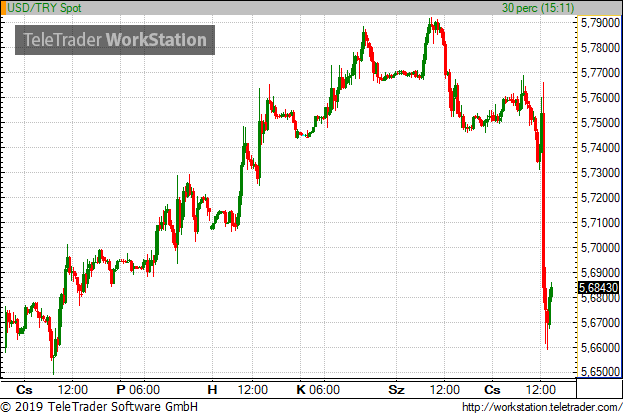Click the H day marker on time axis

tap(212, 389)
